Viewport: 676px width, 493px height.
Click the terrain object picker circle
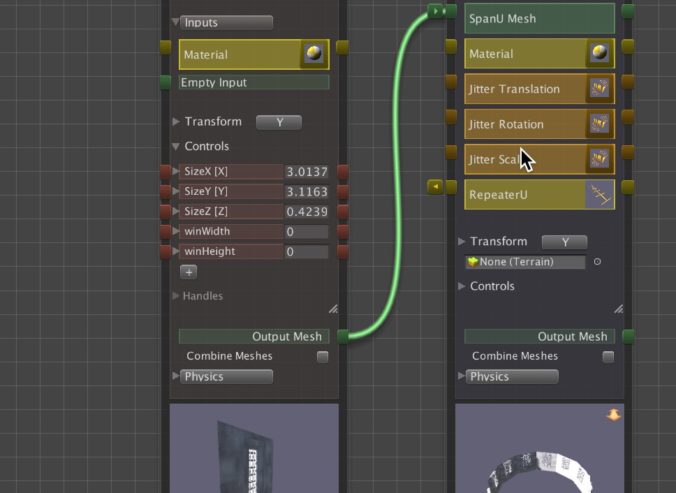pos(598,263)
